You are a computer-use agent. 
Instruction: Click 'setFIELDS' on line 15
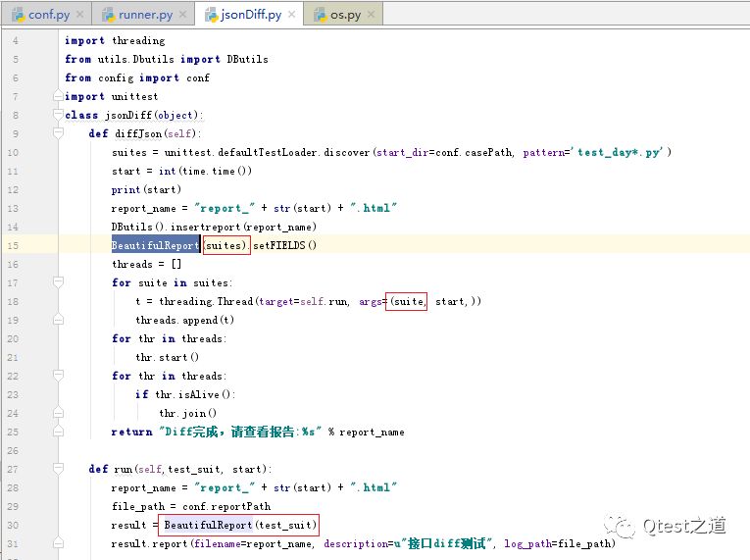tap(278, 245)
